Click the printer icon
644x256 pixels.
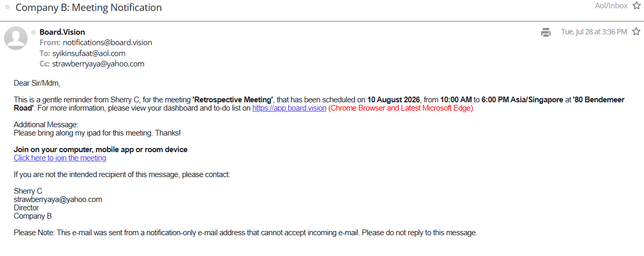point(546,32)
